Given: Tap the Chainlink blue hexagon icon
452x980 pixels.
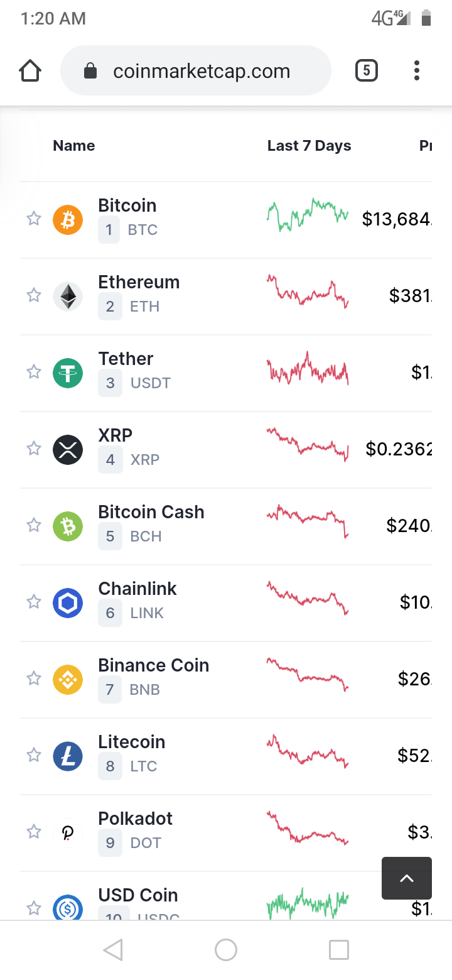Looking at the screenshot, I should point(68,603).
